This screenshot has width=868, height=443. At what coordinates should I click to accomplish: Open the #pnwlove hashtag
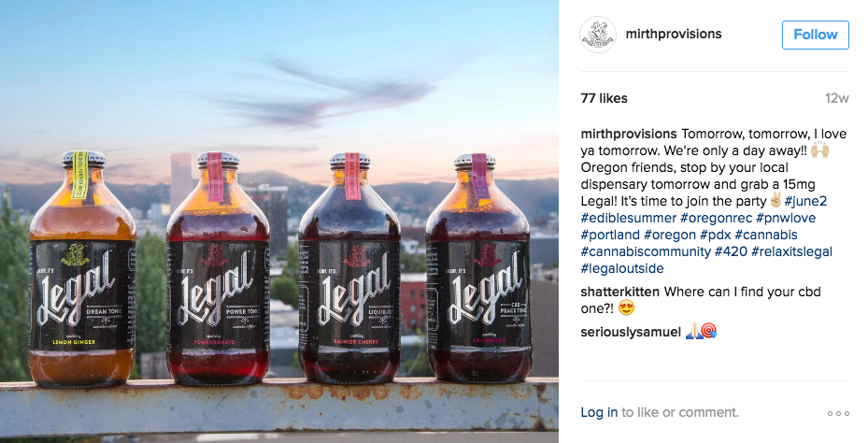786,218
